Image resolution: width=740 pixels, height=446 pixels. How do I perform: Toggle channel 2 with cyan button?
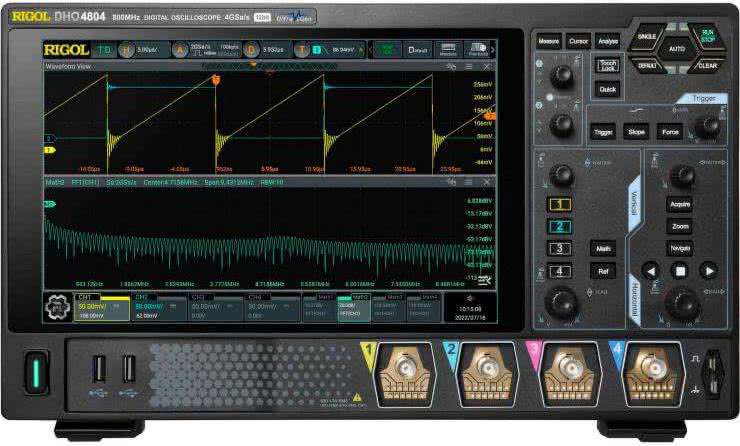(x=562, y=226)
